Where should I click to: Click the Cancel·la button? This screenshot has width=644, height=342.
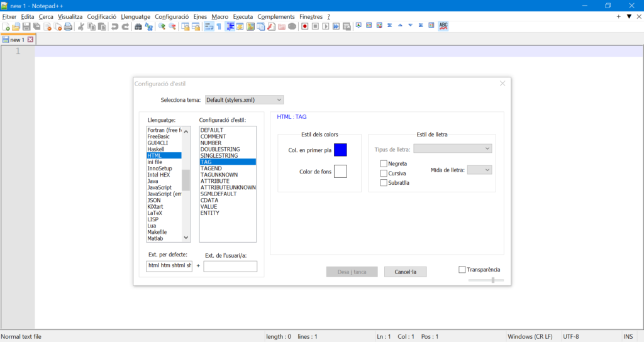(405, 272)
